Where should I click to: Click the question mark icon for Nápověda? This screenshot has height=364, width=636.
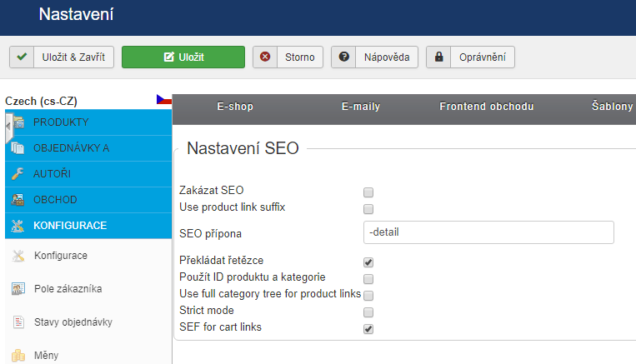point(344,57)
